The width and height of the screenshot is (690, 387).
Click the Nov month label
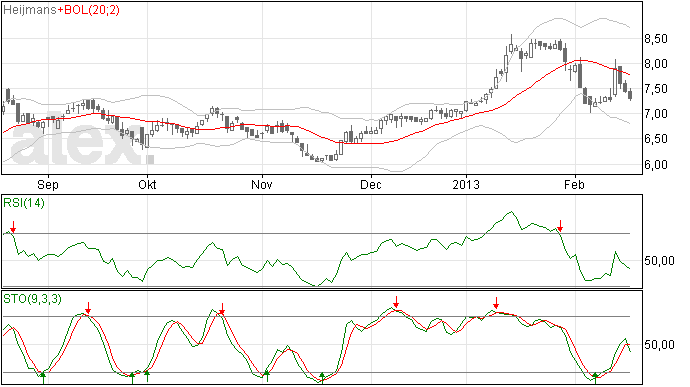click(x=262, y=184)
